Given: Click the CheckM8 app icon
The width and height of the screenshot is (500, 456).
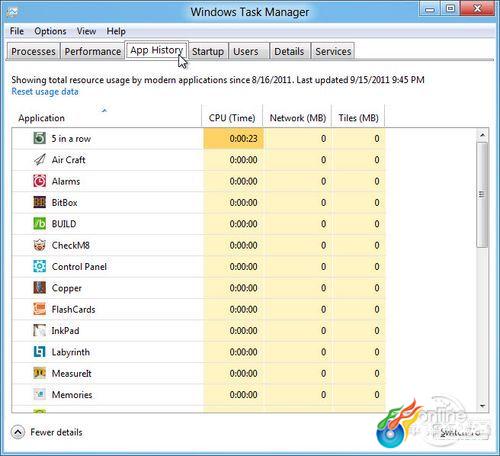Looking at the screenshot, I should click(40, 245).
